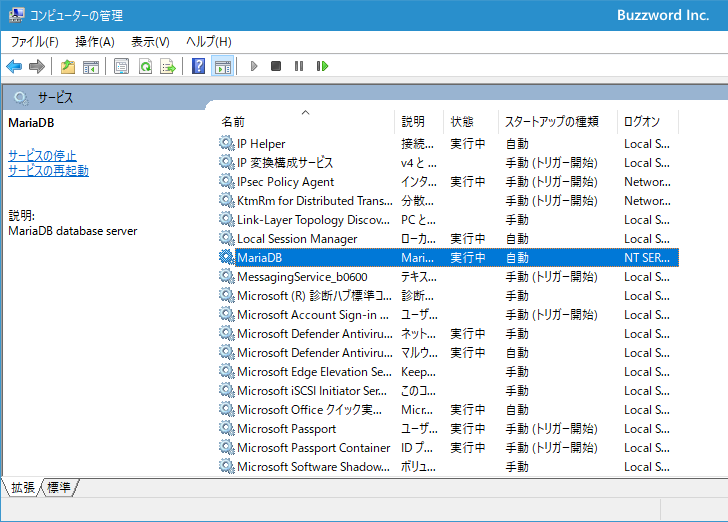728x522 pixels.
Task: Click the gear icon beside Local Session Manager
Action: pyautogui.click(x=227, y=238)
